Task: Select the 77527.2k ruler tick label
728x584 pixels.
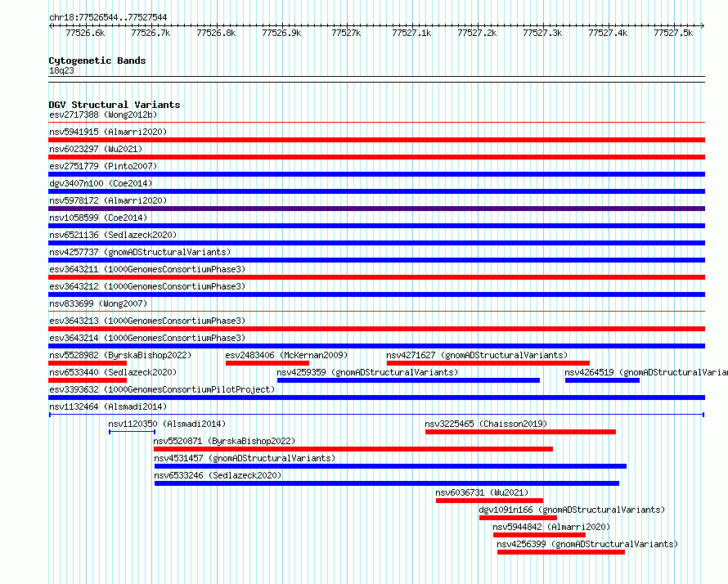Action: point(477,33)
